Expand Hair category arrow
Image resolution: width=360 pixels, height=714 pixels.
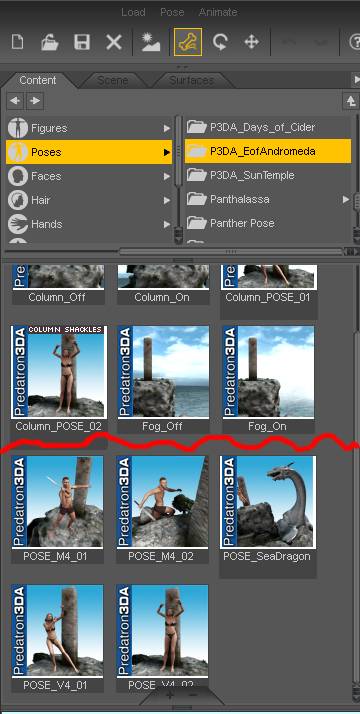click(x=167, y=200)
